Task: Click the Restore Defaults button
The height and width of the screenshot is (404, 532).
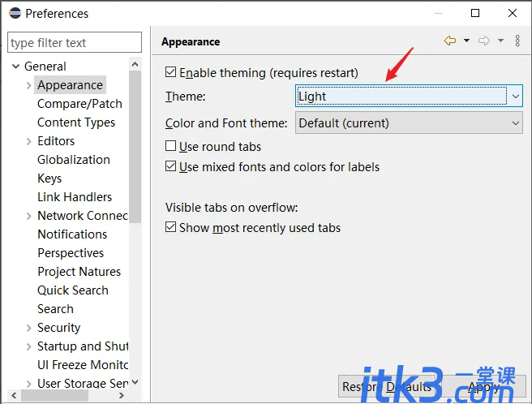Action: pos(387,386)
